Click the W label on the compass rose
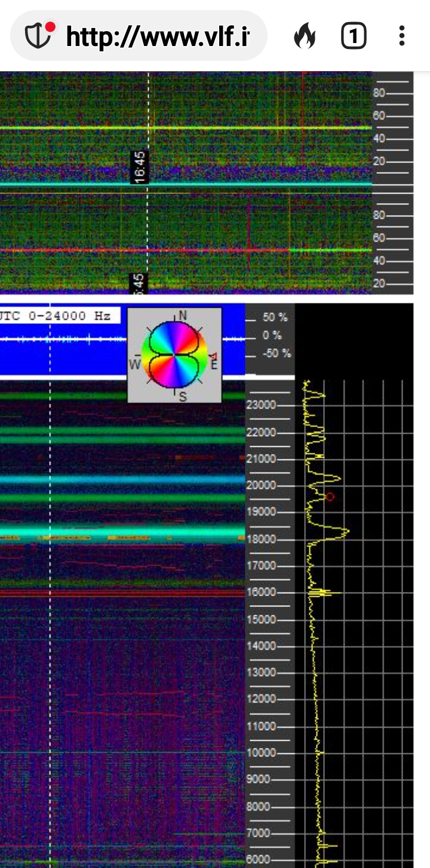The width and height of the screenshot is (430, 868). point(135,364)
